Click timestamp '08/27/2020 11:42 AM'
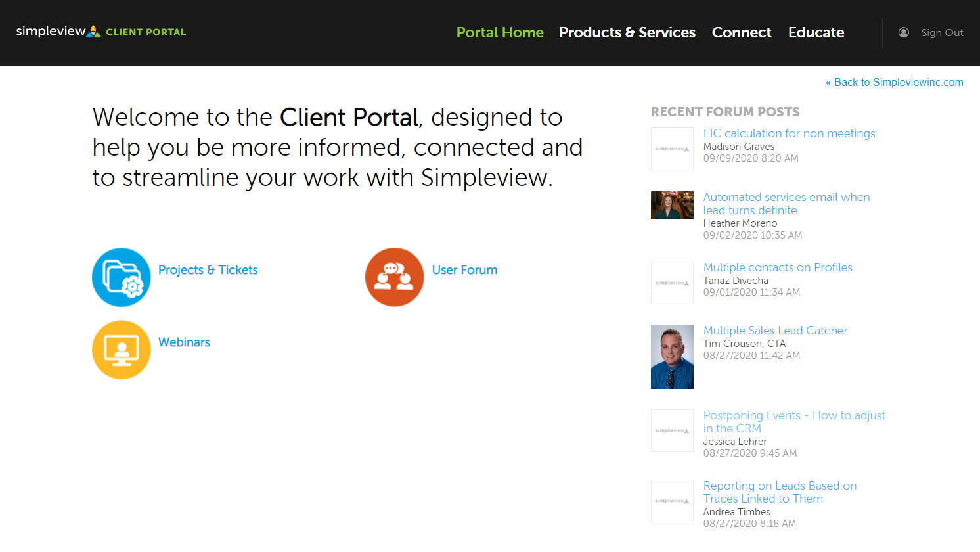The height and width of the screenshot is (552, 980). point(751,356)
